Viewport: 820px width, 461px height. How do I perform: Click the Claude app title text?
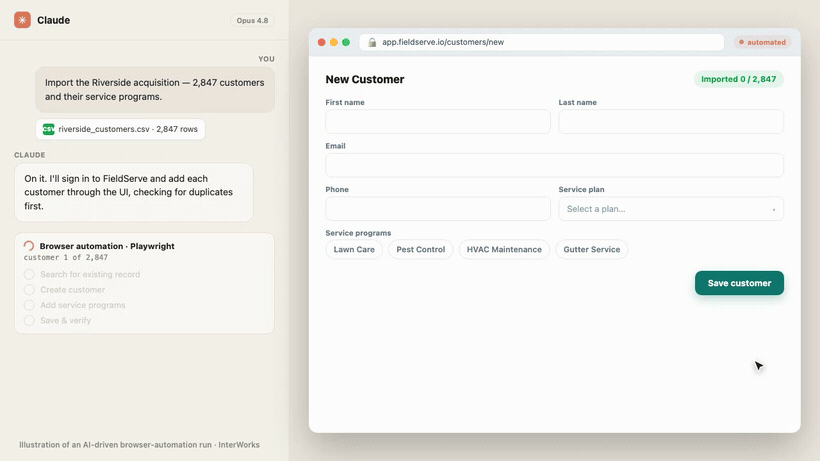pyautogui.click(x=53, y=20)
